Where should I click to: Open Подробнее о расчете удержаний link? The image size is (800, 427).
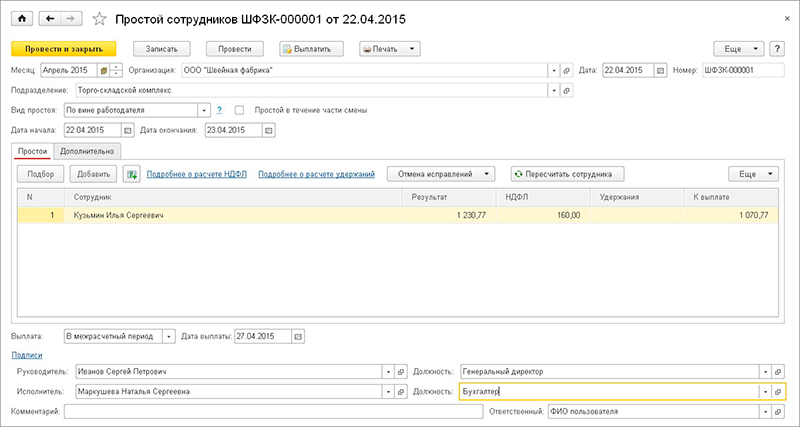pos(316,174)
